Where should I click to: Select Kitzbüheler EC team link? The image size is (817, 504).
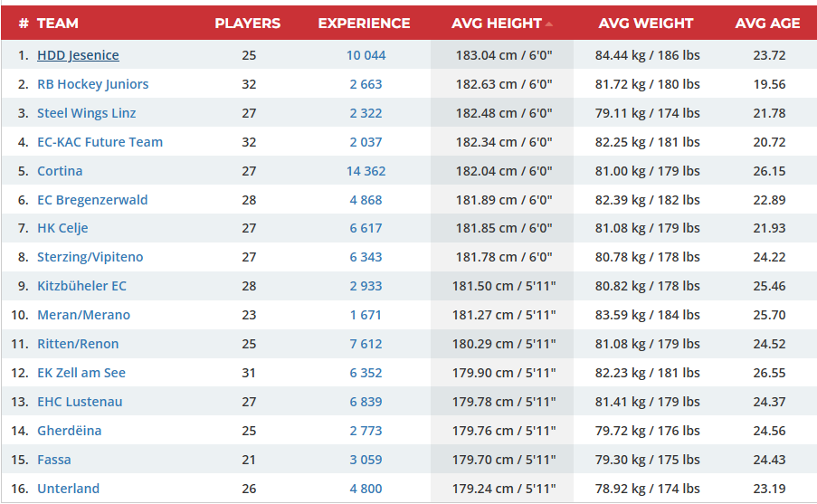[x=81, y=286]
